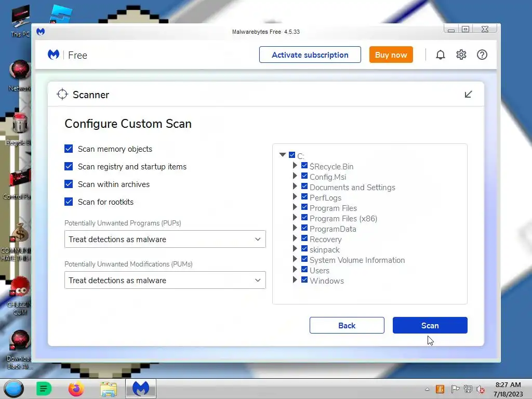This screenshot has height=399, width=532.
Task: Click the green notes app in the taskbar
Action: point(44,389)
